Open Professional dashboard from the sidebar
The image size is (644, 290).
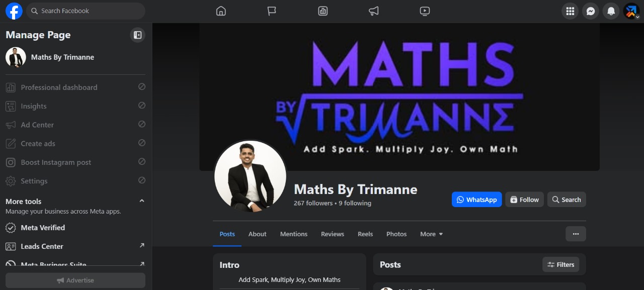click(x=59, y=87)
